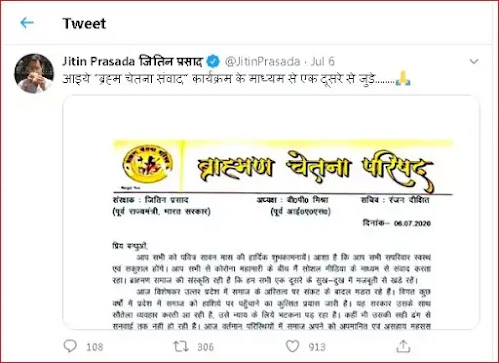Click the 108 replies count

coord(95,347)
